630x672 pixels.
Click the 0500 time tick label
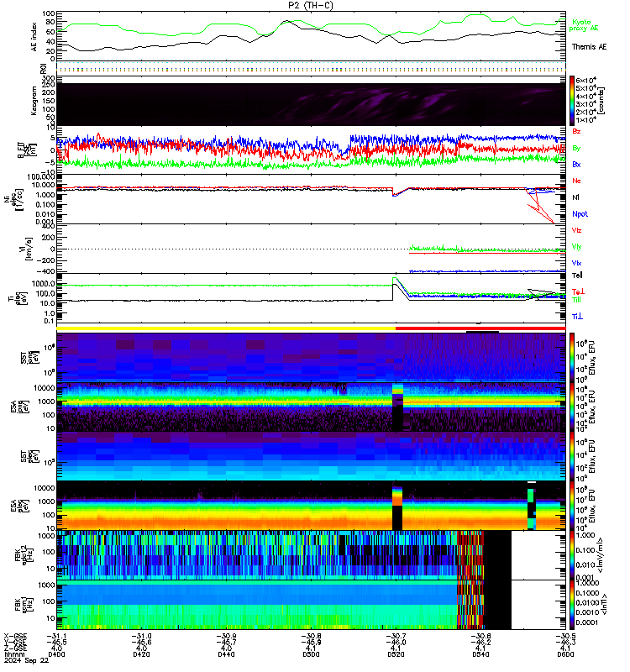pyautogui.click(x=311, y=654)
